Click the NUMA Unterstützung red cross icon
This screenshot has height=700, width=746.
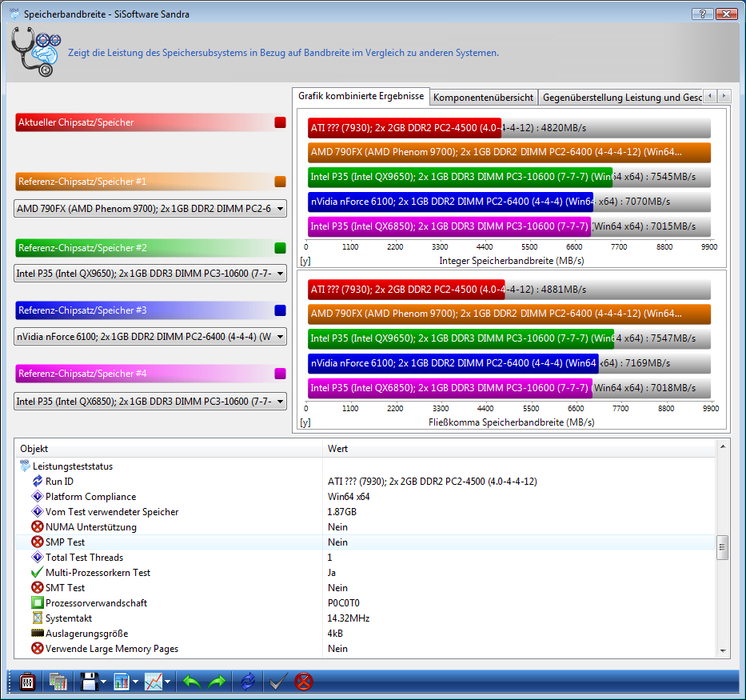pyautogui.click(x=37, y=526)
